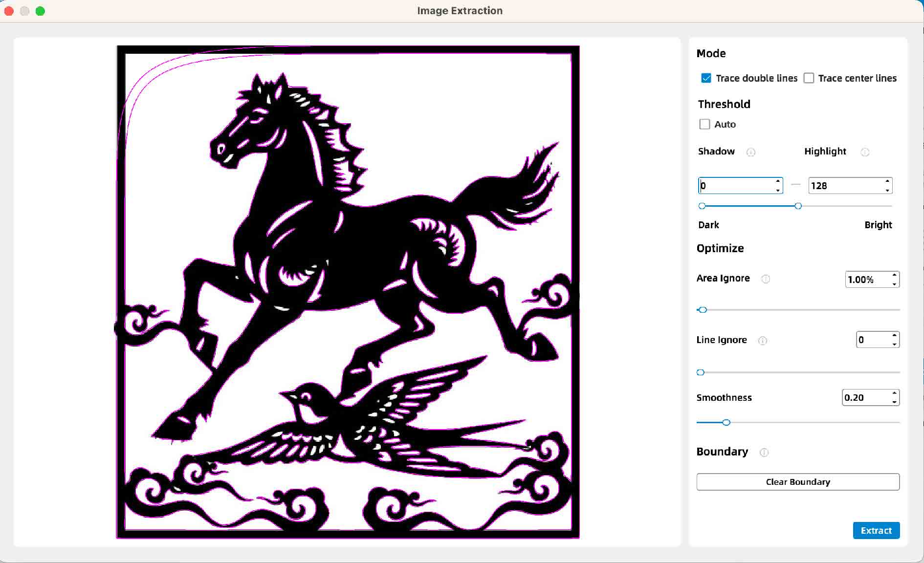Screen dimensions: 924x563
Task: Decrease Smoothness value with down arrow
Action: [894, 402]
